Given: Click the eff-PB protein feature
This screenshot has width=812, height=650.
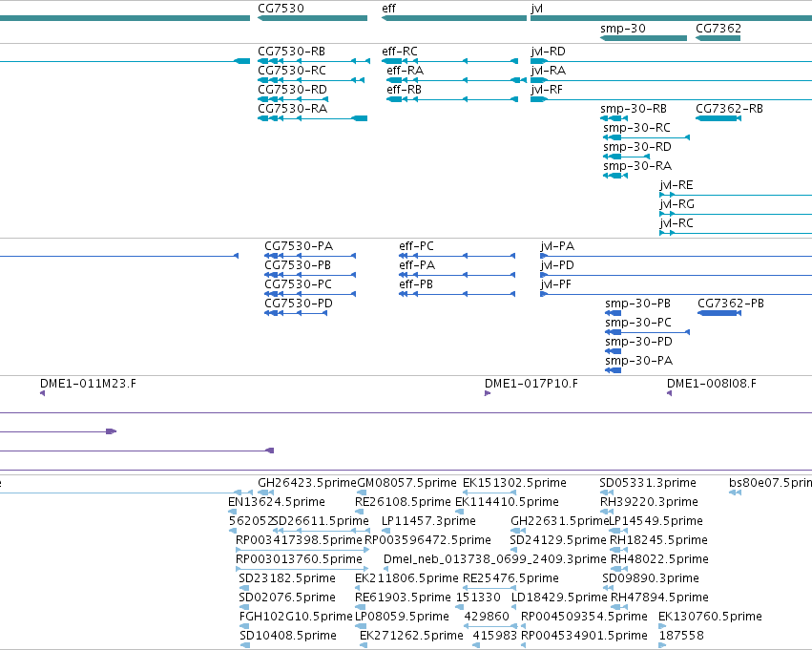Looking at the screenshot, I should (457, 294).
